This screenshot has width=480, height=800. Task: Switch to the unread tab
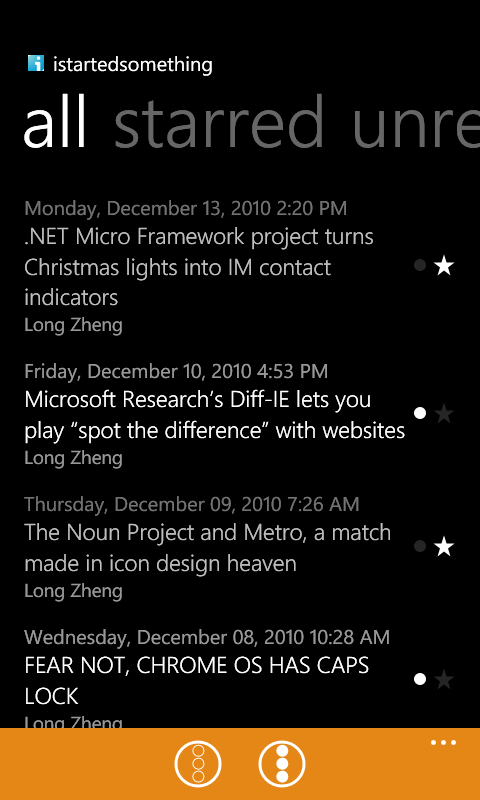coord(416,122)
